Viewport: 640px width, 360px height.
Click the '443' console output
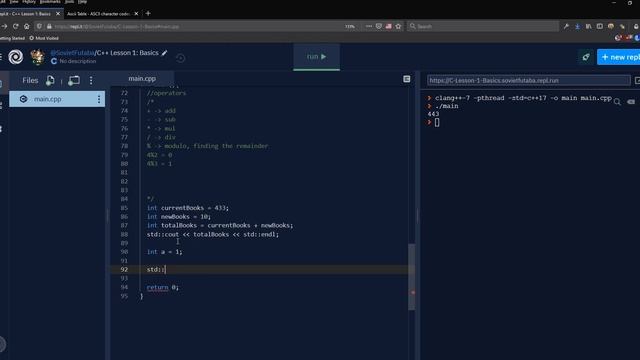pos(433,114)
